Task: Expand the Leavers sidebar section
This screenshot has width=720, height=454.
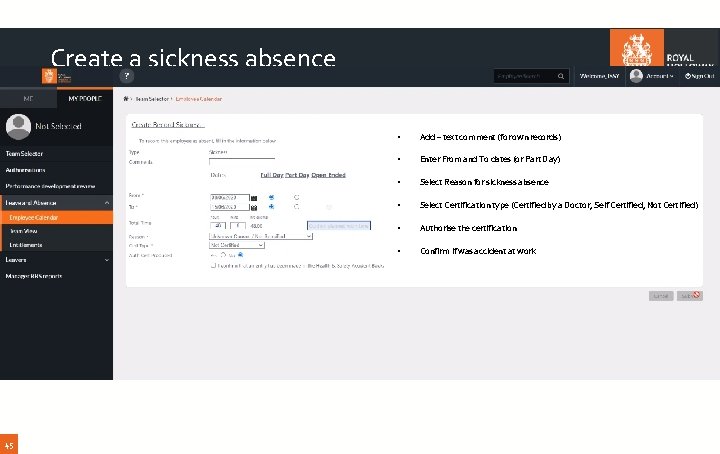Action: [x=107, y=260]
